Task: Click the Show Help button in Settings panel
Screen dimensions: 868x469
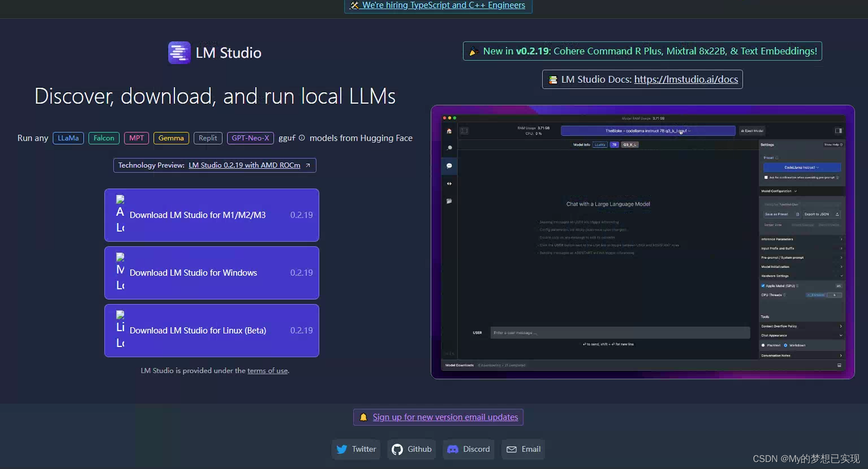Action: tap(833, 145)
